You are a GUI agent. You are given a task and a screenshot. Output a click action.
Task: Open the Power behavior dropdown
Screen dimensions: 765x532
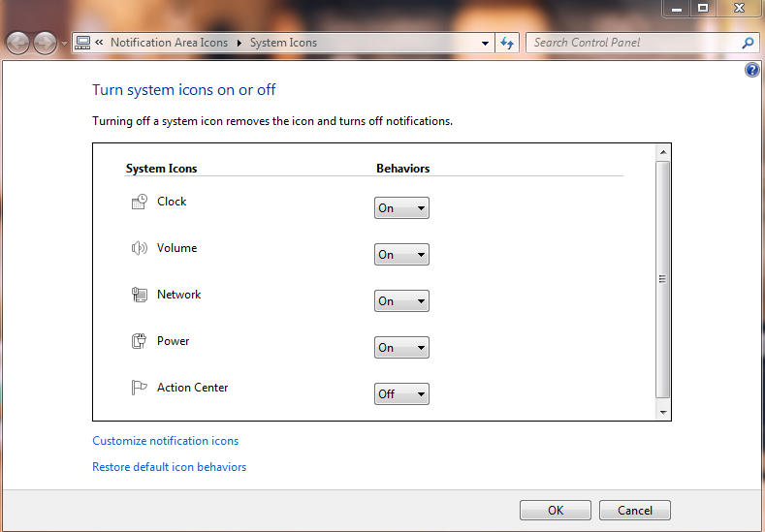coord(401,348)
